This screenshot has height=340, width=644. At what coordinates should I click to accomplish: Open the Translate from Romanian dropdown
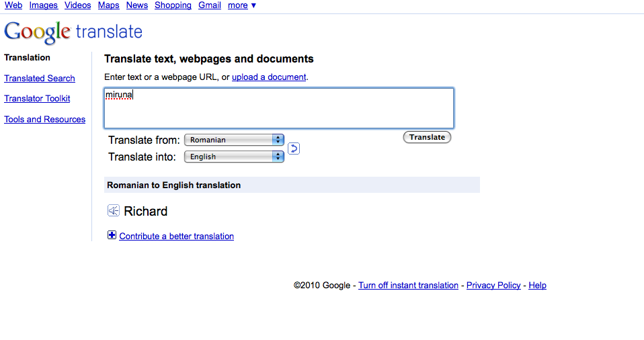click(234, 140)
